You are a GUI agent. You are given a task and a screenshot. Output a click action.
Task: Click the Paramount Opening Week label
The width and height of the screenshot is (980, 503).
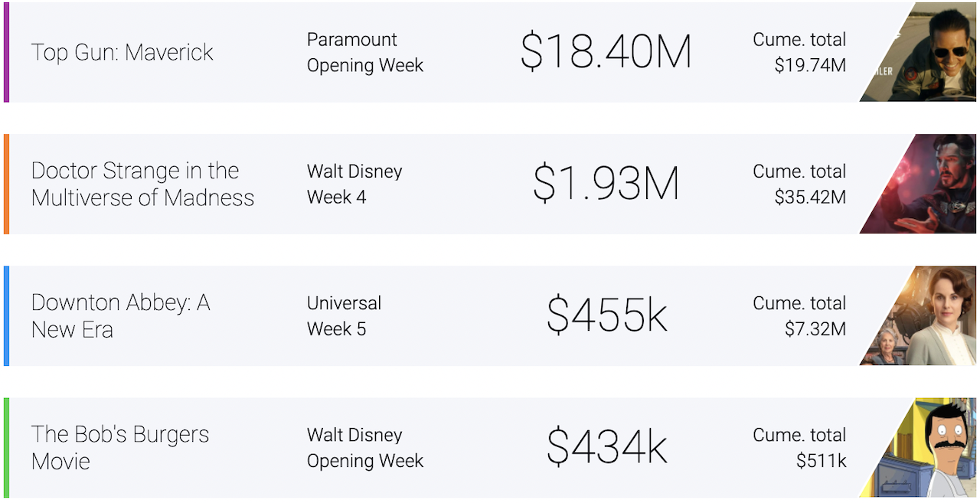(x=365, y=52)
